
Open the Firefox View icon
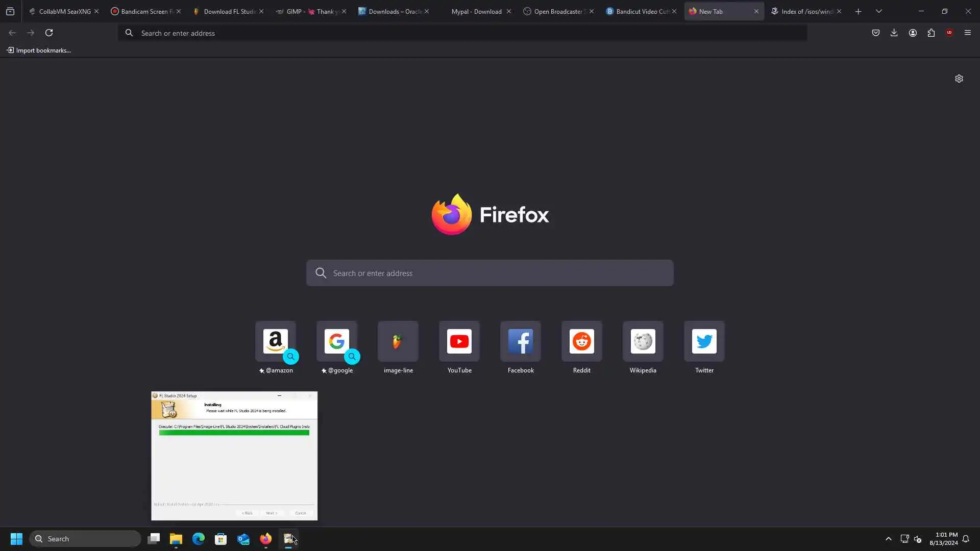10,11
